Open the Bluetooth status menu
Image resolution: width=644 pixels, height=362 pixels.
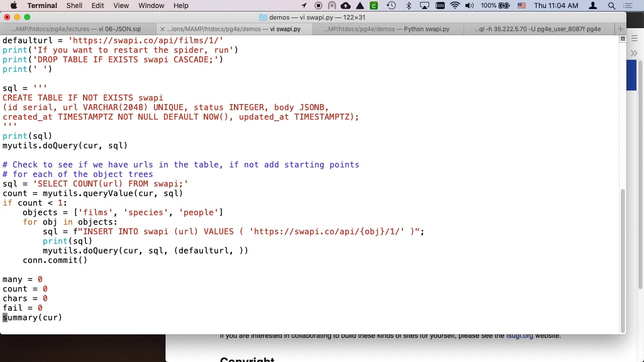coord(409,6)
